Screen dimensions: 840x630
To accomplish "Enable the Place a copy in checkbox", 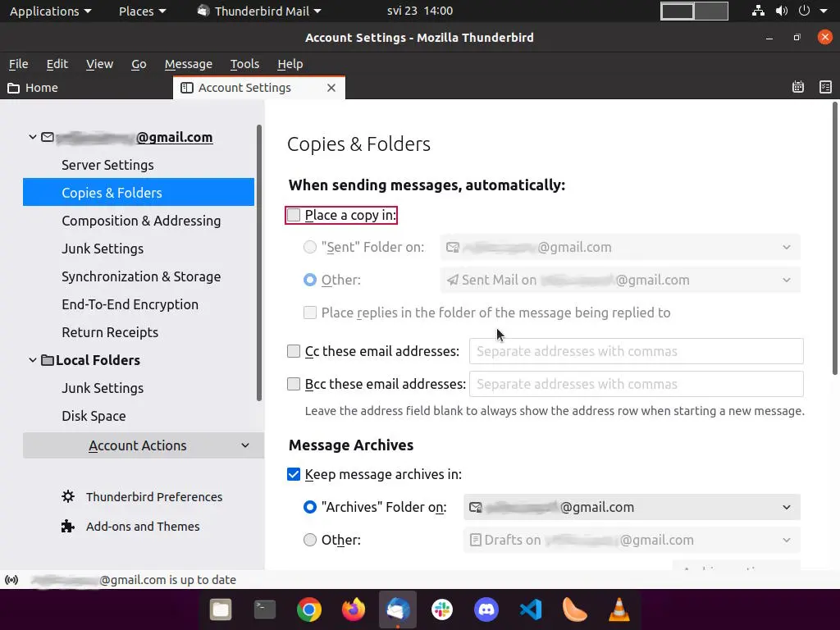I will pyautogui.click(x=294, y=216).
